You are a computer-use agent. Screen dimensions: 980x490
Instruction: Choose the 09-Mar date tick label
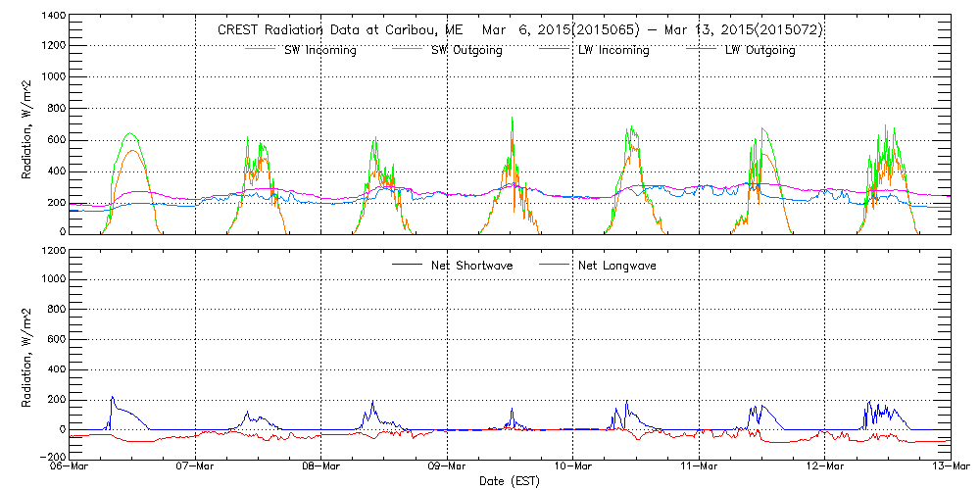pos(447,467)
